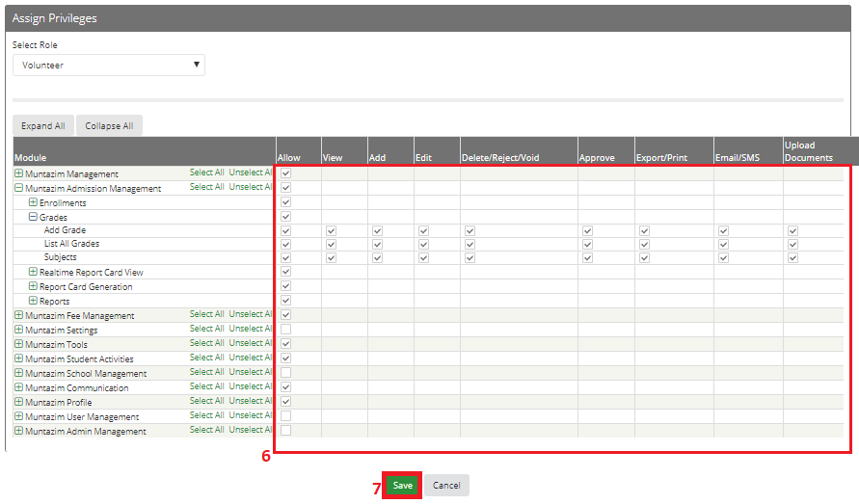Screen dimensions: 859x504
Task: Select the Subjects row label
Action: [x=61, y=257]
